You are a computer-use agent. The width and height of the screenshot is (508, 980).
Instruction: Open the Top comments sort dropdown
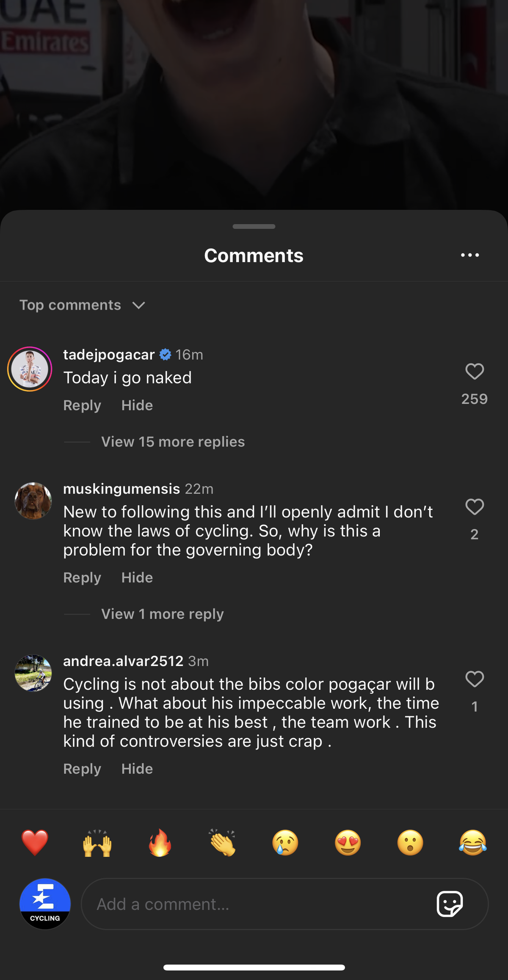click(x=83, y=305)
